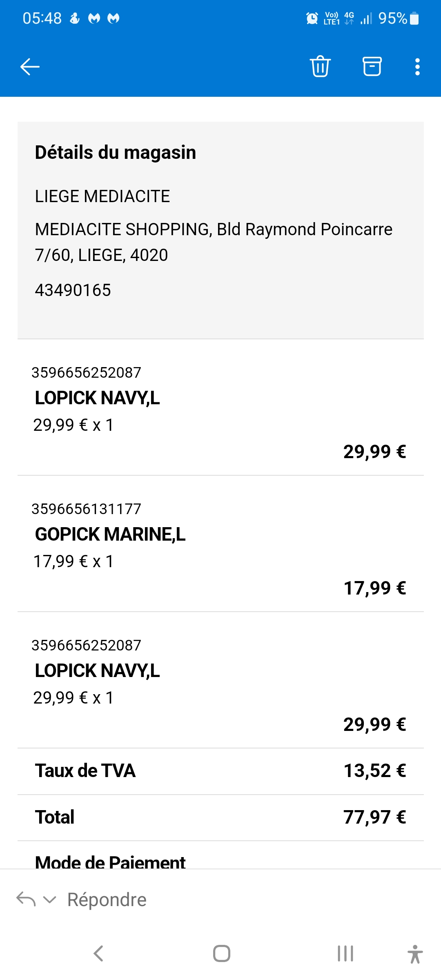The image size is (441, 980).
Task: Archive the email using box icon
Action: pos(372,66)
